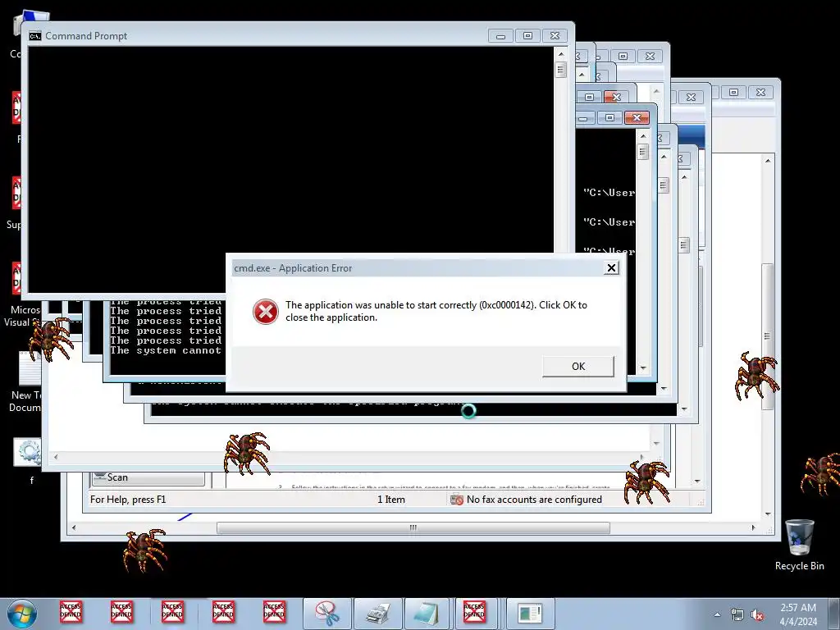Click the rearmost right window's vertical scroll down arrow
The width and height of the screenshot is (840, 630).
pyautogui.click(x=768, y=514)
